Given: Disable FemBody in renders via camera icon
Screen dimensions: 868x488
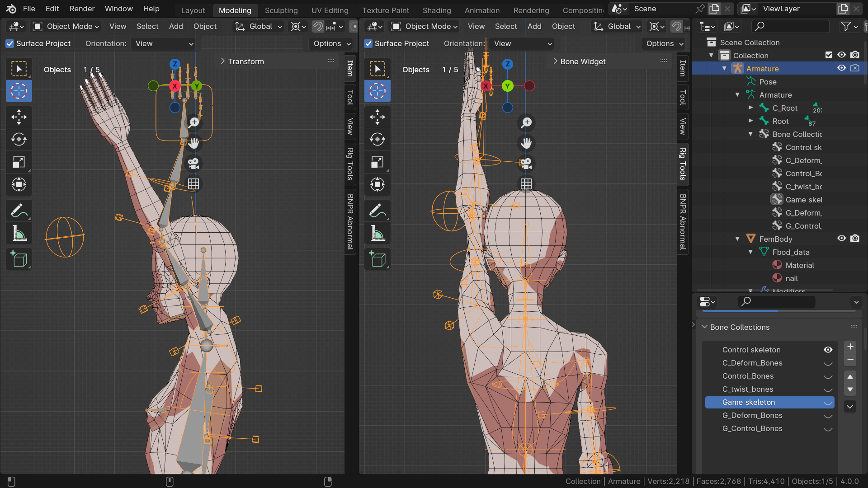Looking at the screenshot, I should click(854, 238).
